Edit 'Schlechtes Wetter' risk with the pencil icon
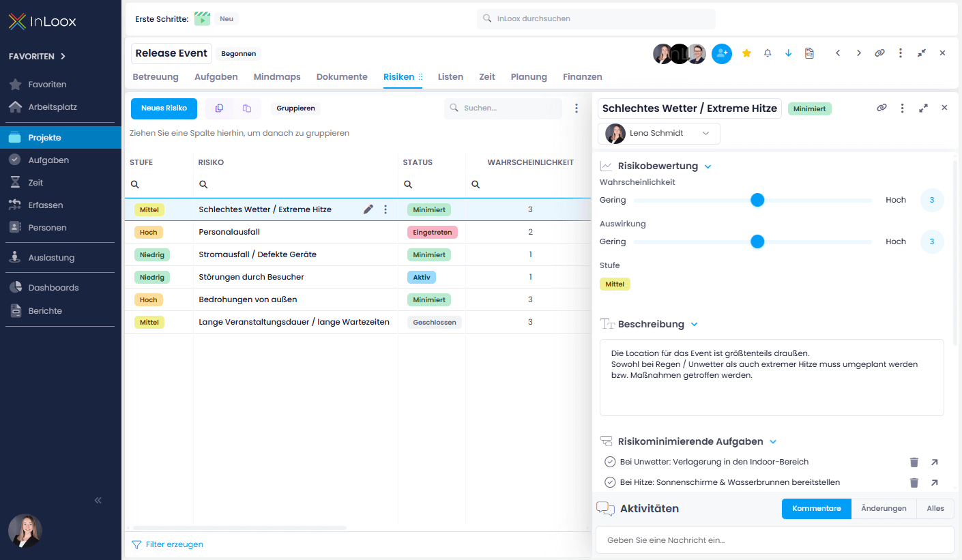This screenshot has height=560, width=962. click(x=368, y=209)
